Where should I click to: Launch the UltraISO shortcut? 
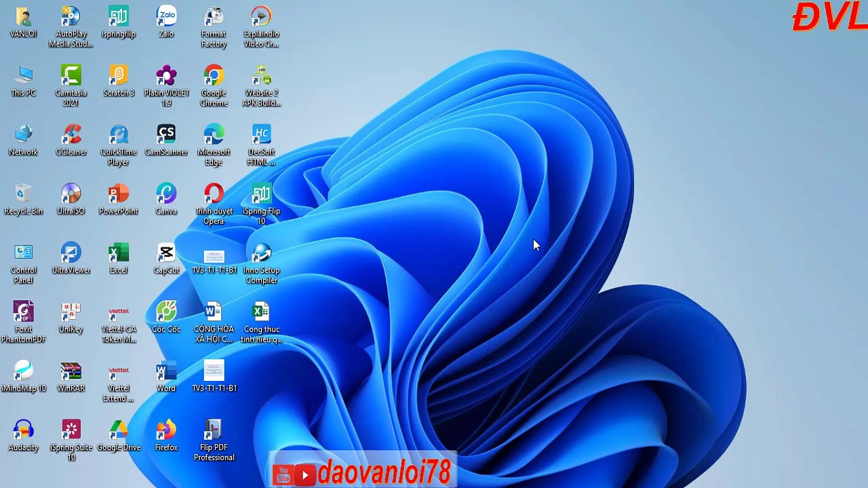coord(71,199)
